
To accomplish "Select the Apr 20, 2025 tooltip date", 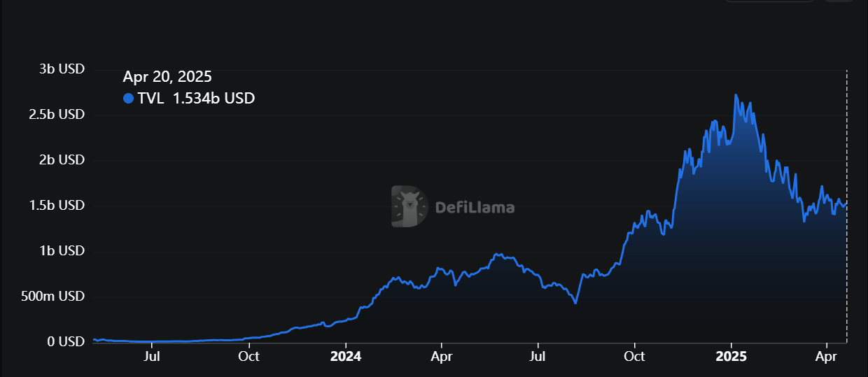I will pos(167,77).
